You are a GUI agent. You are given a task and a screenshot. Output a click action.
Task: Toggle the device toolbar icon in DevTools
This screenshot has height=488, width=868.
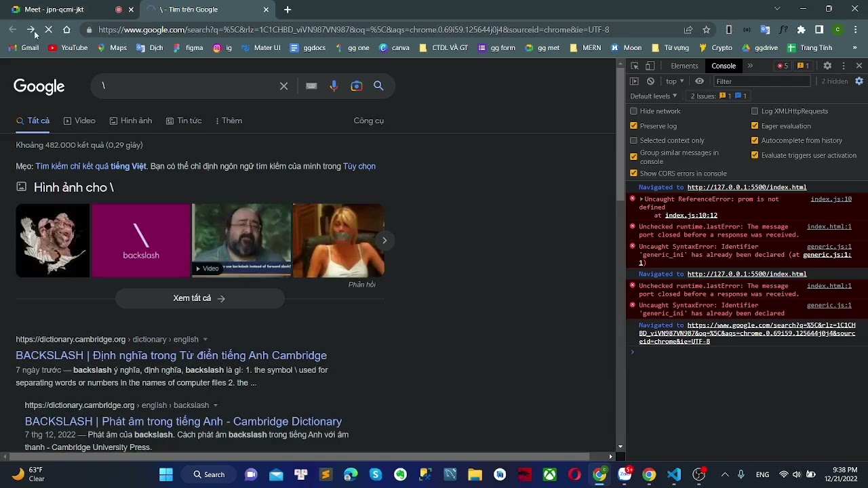[650, 66]
